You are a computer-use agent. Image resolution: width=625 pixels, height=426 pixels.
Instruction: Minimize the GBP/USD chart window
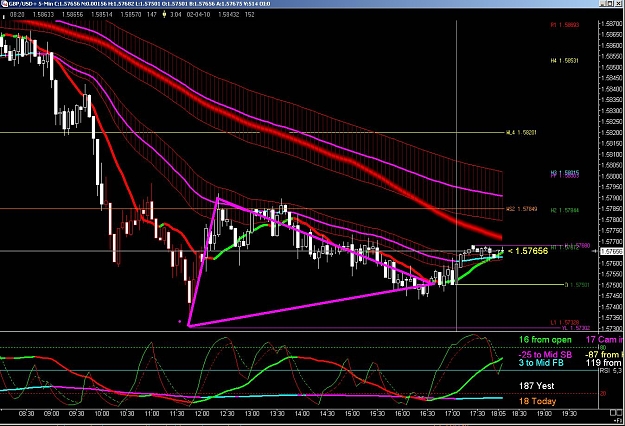tap(604, 4)
